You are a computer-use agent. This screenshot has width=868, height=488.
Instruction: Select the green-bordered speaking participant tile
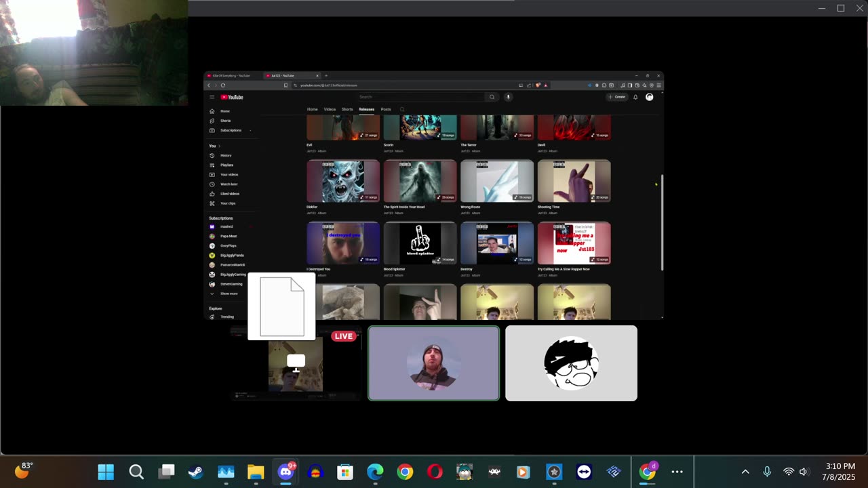(433, 363)
